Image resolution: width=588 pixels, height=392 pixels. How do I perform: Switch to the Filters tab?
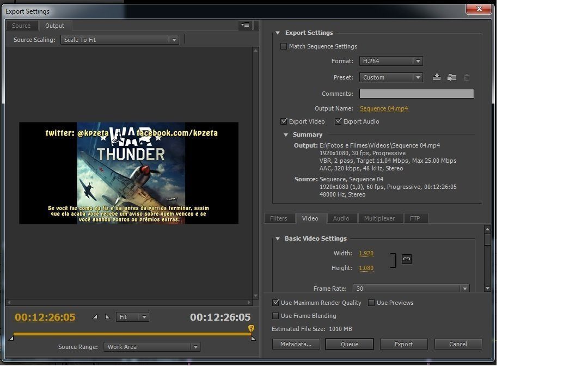tap(279, 218)
